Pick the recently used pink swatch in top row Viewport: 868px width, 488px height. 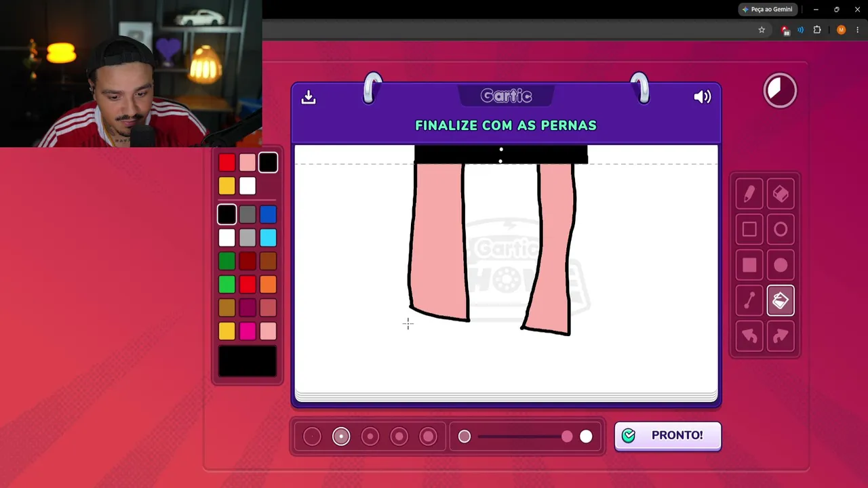coord(248,163)
